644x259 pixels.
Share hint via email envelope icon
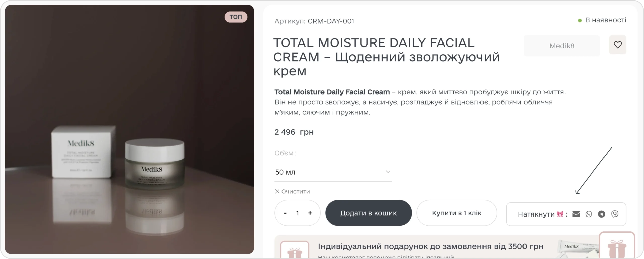point(576,214)
